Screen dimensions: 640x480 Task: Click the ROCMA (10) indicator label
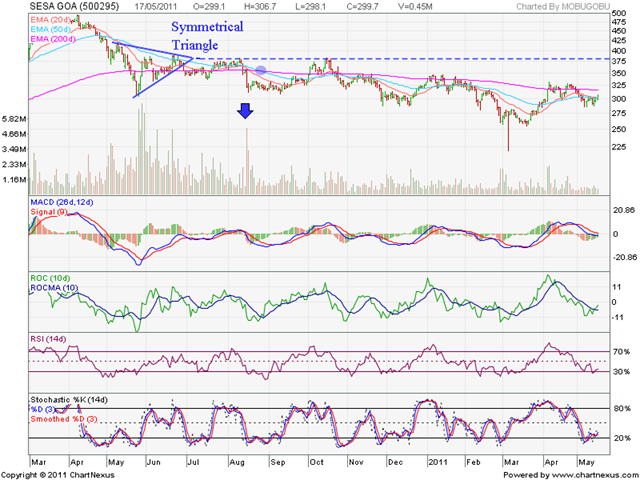tap(54, 288)
